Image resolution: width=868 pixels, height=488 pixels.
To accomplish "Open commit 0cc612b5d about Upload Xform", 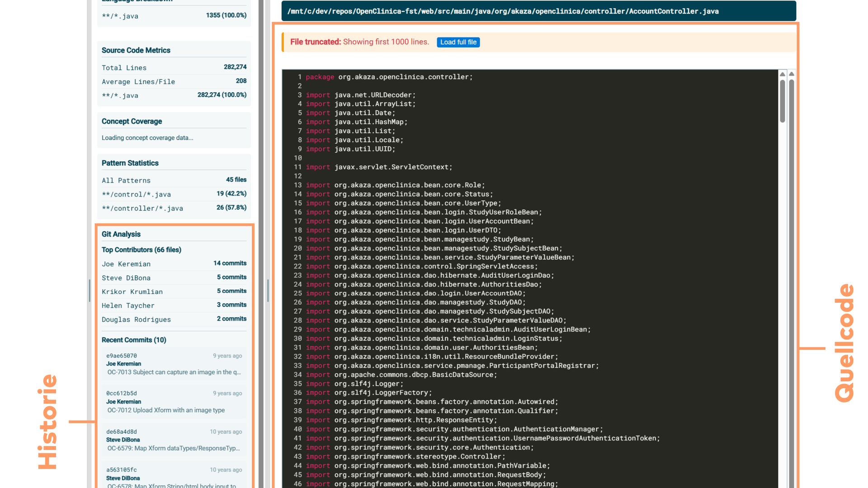I will tap(174, 402).
